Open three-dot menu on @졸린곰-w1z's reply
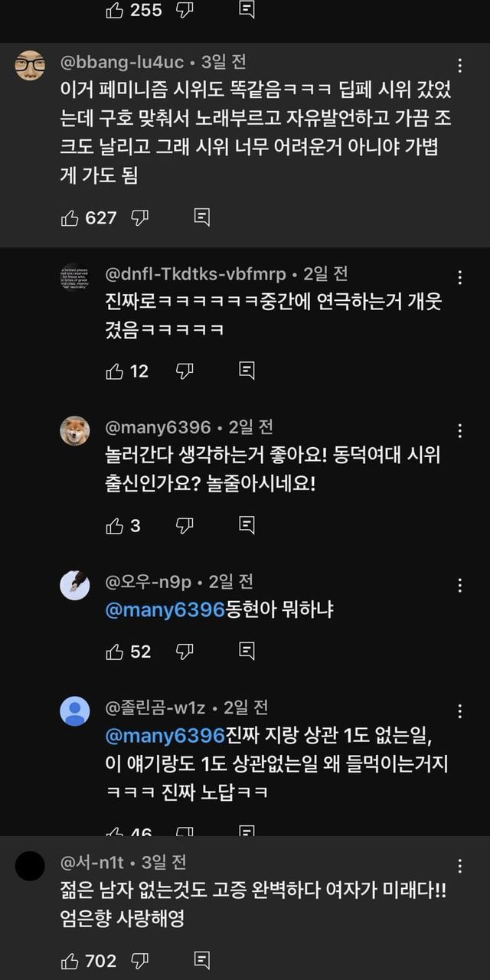The height and width of the screenshot is (980, 490). pyautogui.click(x=459, y=710)
